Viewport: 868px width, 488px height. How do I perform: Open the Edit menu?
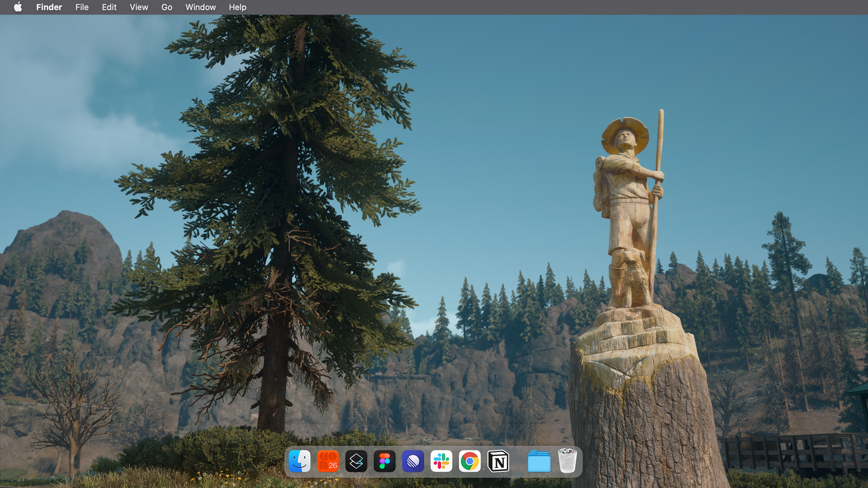(x=109, y=7)
